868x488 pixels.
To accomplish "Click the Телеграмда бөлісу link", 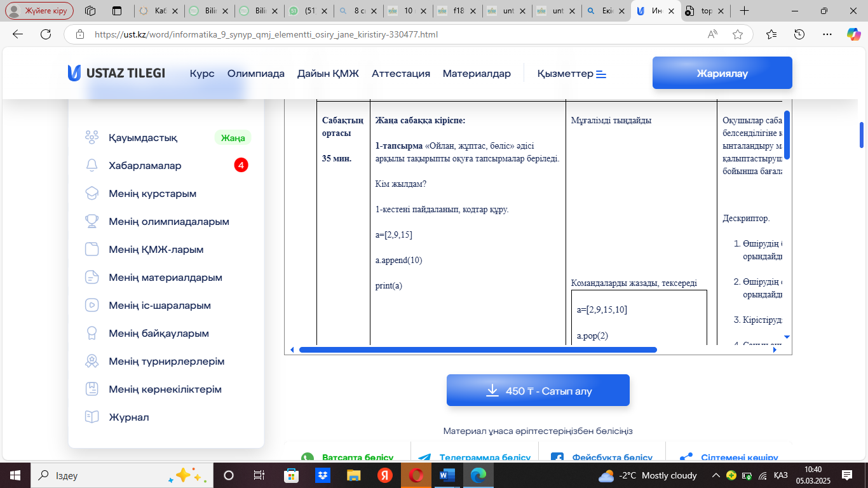I will tap(485, 458).
